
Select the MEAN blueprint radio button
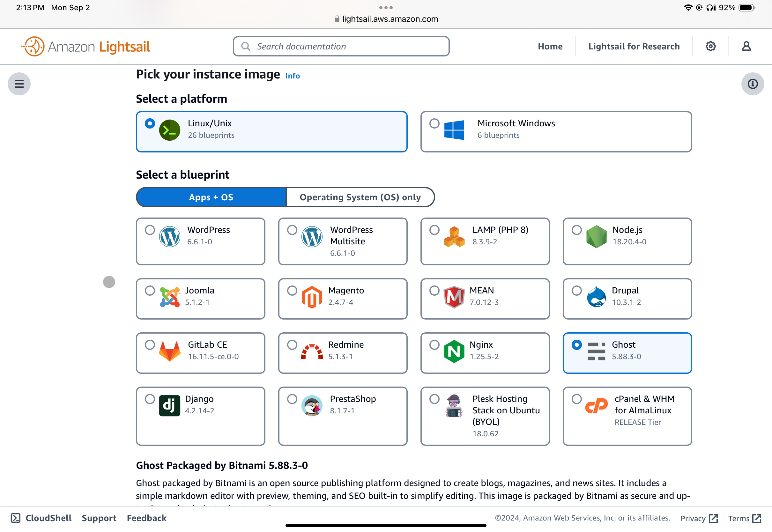[x=434, y=291]
